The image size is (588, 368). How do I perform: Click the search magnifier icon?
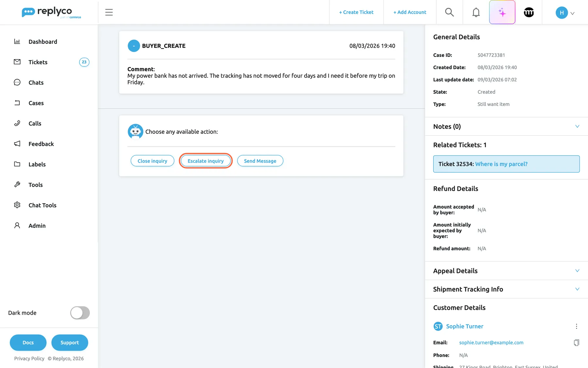[x=449, y=12]
